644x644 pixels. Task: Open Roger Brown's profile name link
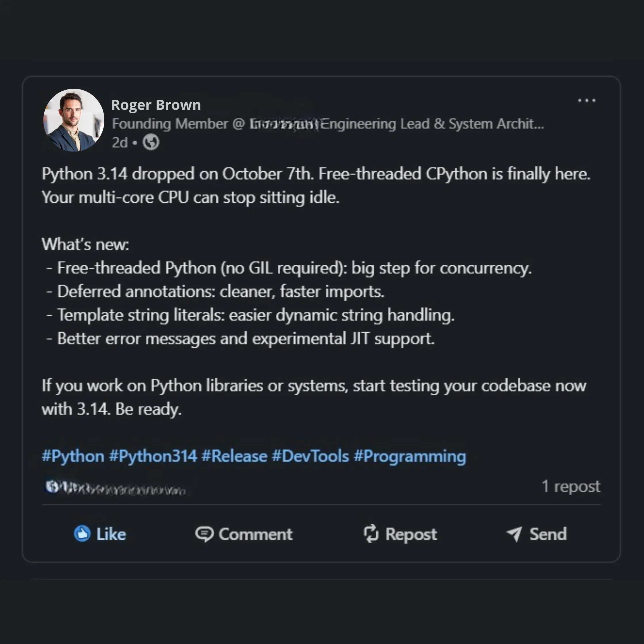click(156, 105)
